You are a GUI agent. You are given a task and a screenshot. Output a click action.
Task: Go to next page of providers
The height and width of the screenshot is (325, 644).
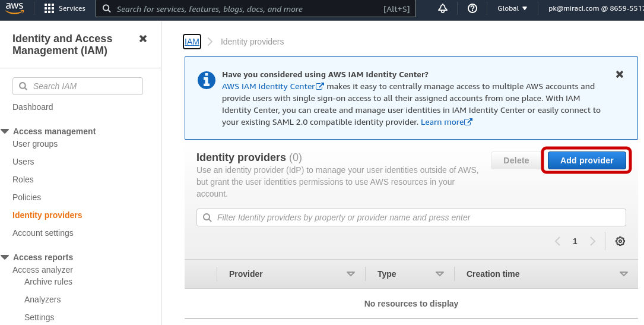pos(593,241)
